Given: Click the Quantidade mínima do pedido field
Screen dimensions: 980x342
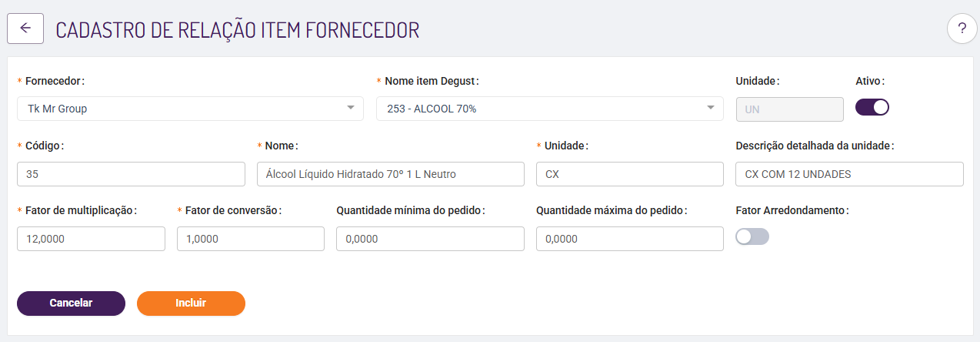Looking at the screenshot, I should pyautogui.click(x=430, y=239).
